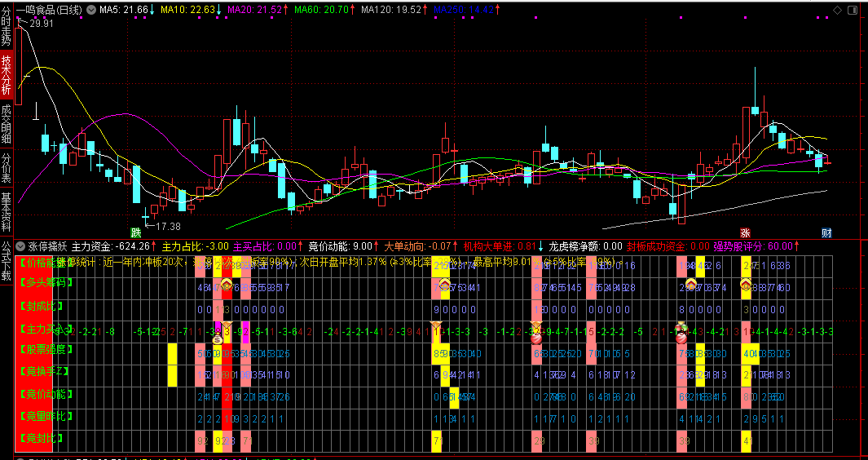This screenshot has width=868, height=460.
Task: Click the 29.91 high price label
Action: pos(42,24)
